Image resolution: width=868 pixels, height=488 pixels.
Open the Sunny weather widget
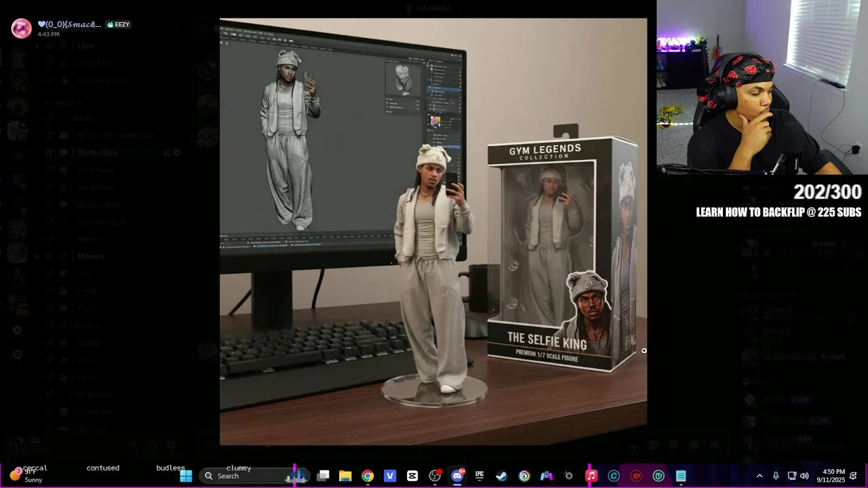pyautogui.click(x=26, y=475)
